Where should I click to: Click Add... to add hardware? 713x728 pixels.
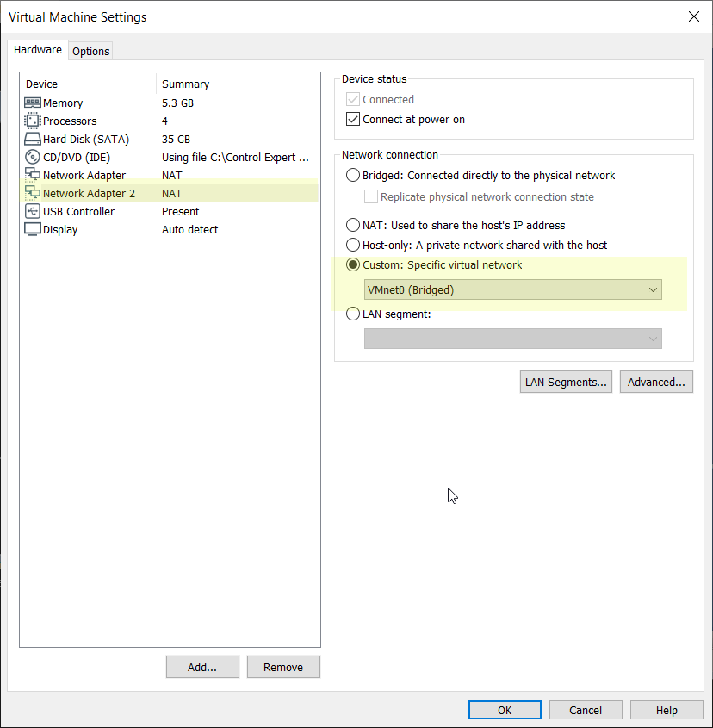pos(202,667)
